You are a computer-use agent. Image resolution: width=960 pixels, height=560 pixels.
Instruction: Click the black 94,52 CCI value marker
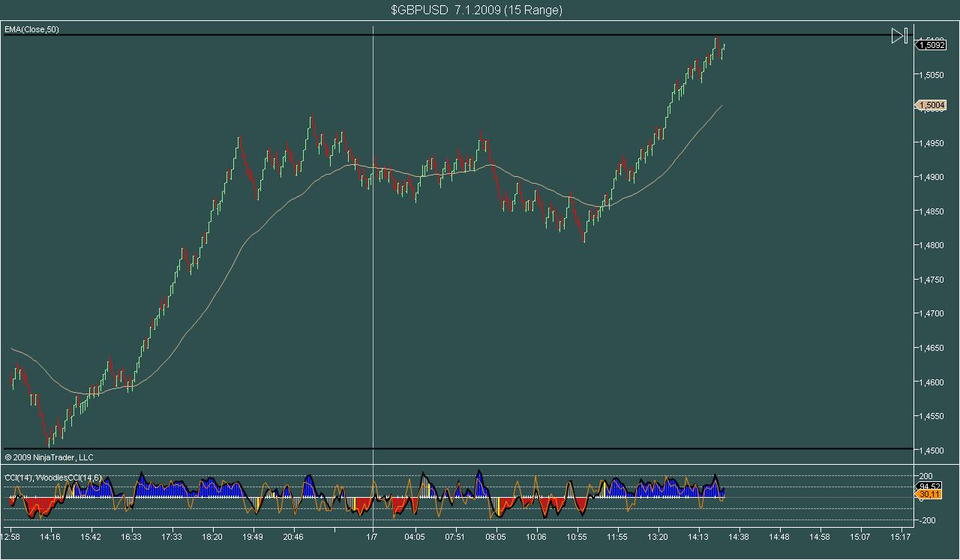tap(930, 487)
